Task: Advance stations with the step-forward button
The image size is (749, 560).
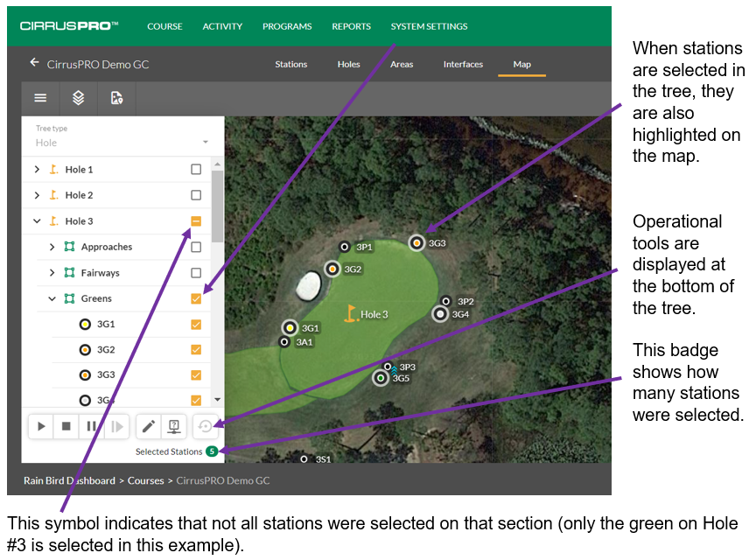Action: coord(116,426)
